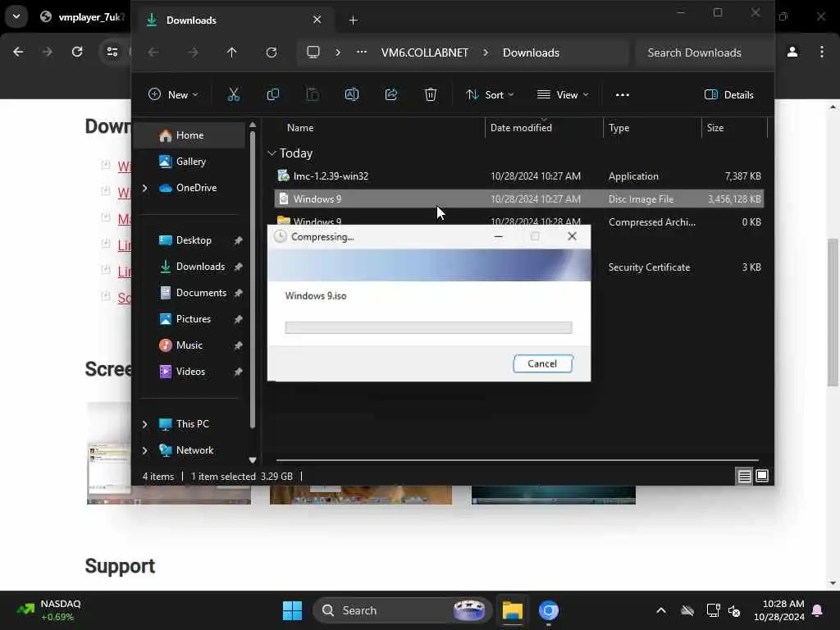Minimize the Compressing dialog
Screen dimensions: 840x630
coord(498,236)
